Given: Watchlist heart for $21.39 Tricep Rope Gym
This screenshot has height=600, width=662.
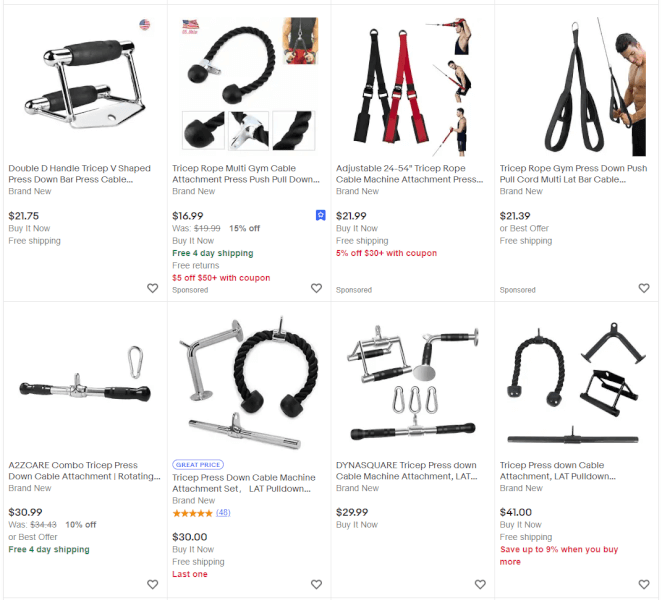Looking at the screenshot, I should [x=644, y=288].
